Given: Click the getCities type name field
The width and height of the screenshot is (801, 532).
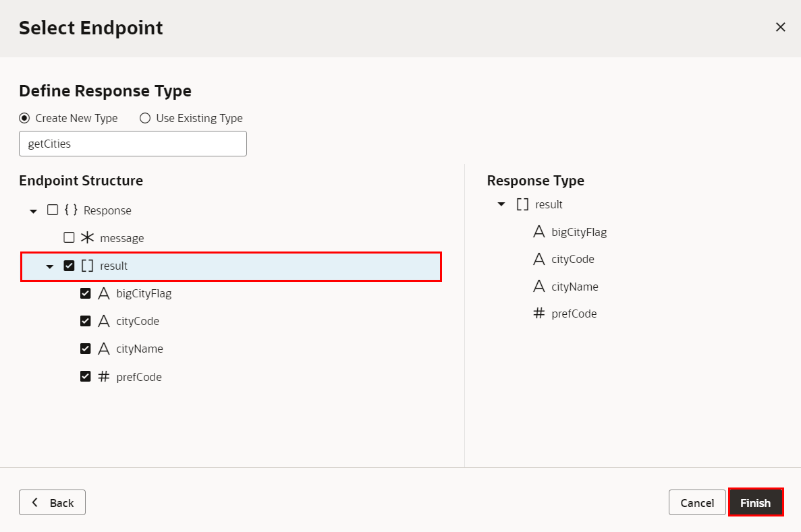Looking at the screenshot, I should click(133, 144).
